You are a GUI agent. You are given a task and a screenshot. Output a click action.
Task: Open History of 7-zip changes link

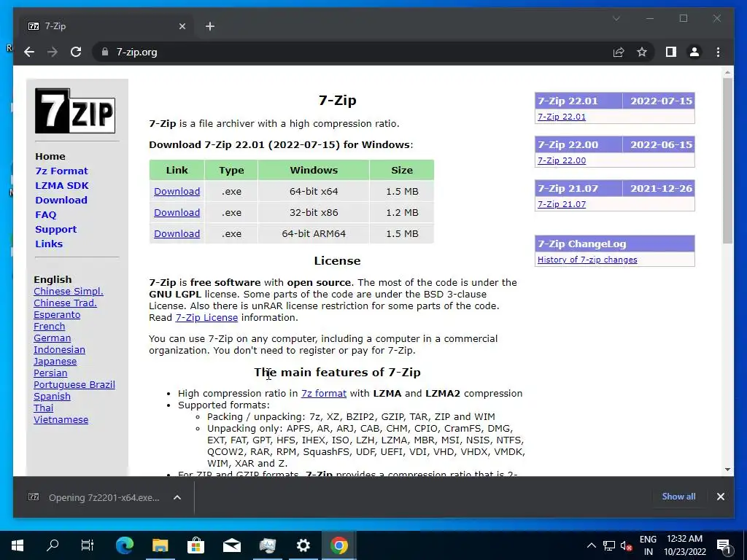(x=587, y=260)
